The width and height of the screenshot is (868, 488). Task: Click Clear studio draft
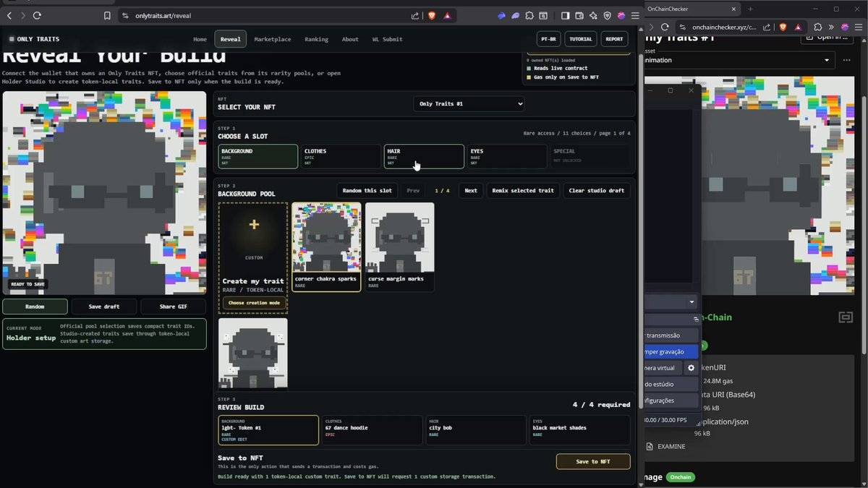[597, 191]
